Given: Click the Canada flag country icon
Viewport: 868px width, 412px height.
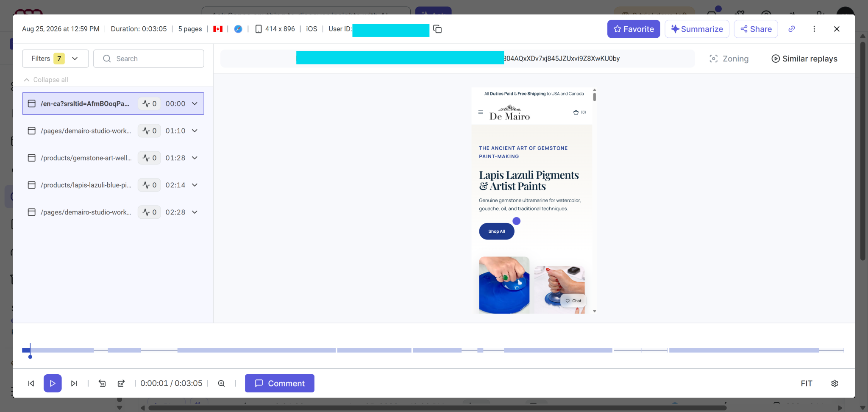Looking at the screenshot, I should tap(218, 29).
